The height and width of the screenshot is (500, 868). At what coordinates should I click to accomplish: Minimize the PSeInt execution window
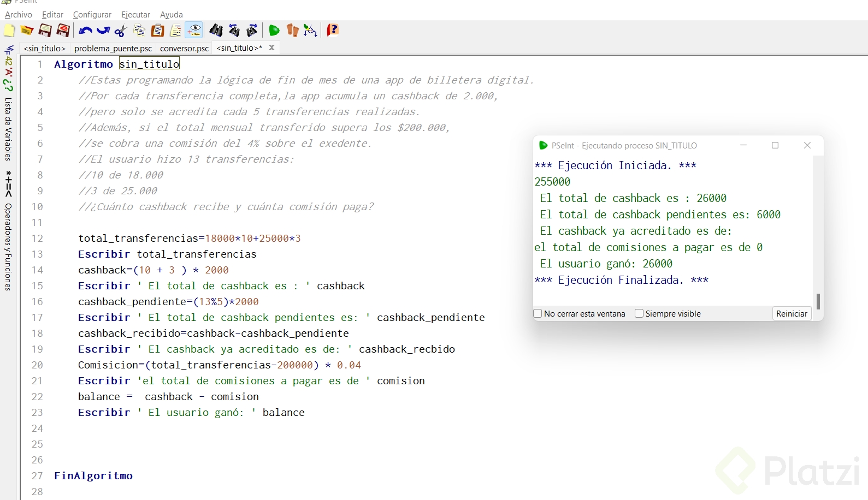743,145
